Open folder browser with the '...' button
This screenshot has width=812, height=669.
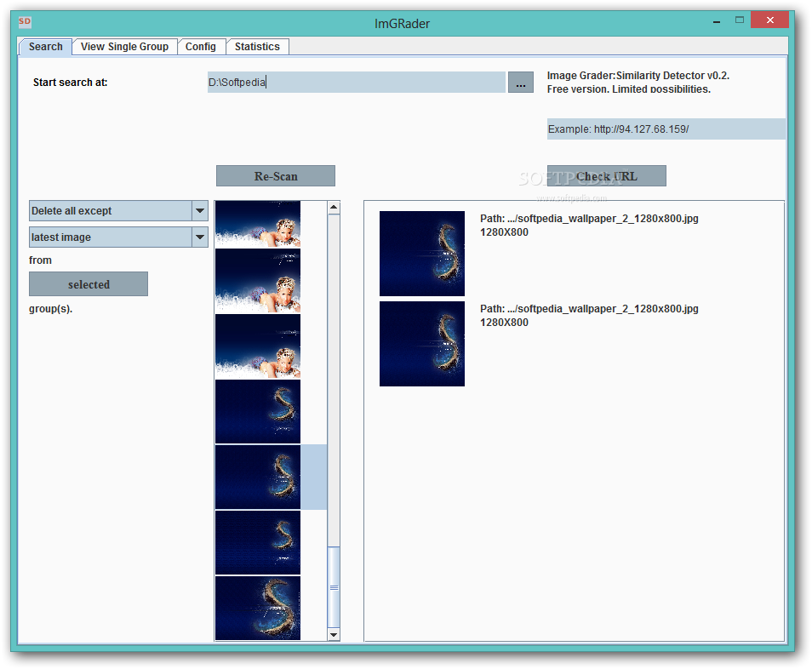click(x=520, y=83)
